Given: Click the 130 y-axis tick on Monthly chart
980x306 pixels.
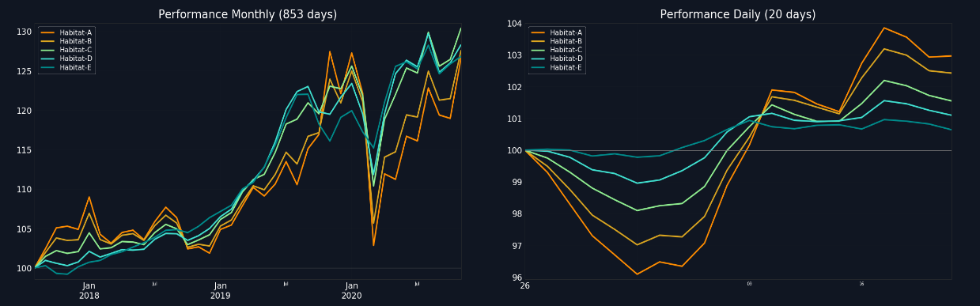Looking at the screenshot, I should [24, 32].
